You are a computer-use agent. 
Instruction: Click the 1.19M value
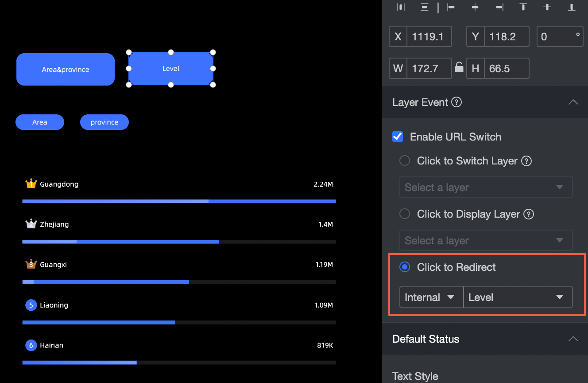(324, 265)
